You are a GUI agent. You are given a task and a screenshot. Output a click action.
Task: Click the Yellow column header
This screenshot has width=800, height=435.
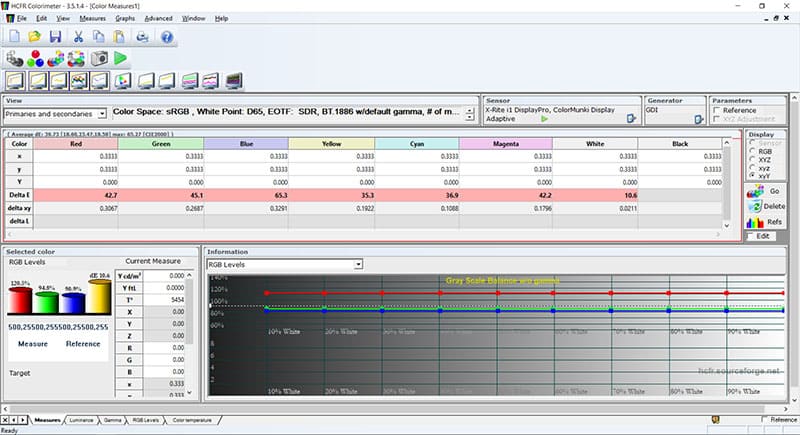pos(332,144)
